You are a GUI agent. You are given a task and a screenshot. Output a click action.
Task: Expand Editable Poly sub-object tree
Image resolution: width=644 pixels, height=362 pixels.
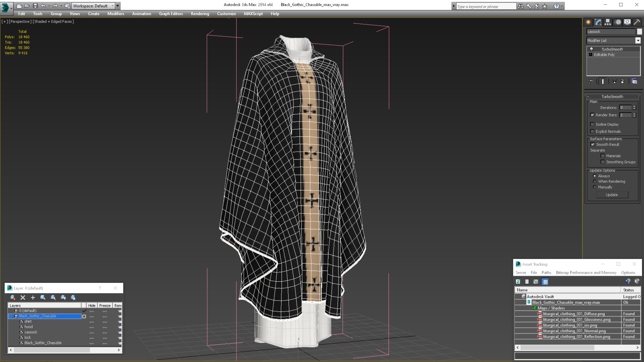coord(591,55)
